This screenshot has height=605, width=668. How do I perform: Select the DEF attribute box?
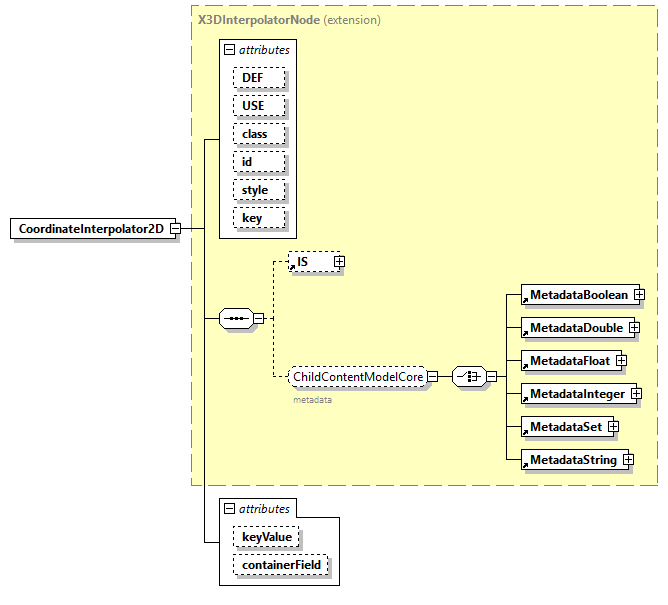pyautogui.click(x=259, y=78)
